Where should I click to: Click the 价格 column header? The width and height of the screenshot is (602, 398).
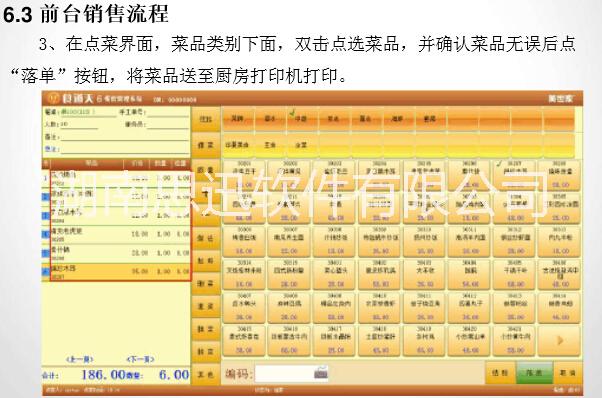click(x=137, y=163)
